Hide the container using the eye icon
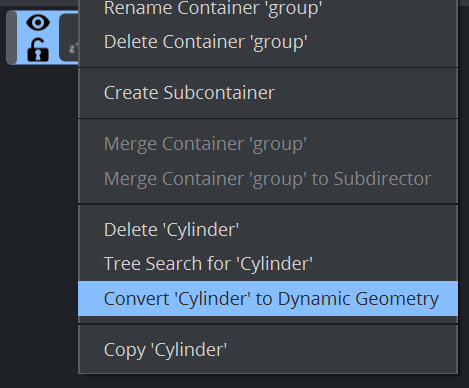 [38, 23]
